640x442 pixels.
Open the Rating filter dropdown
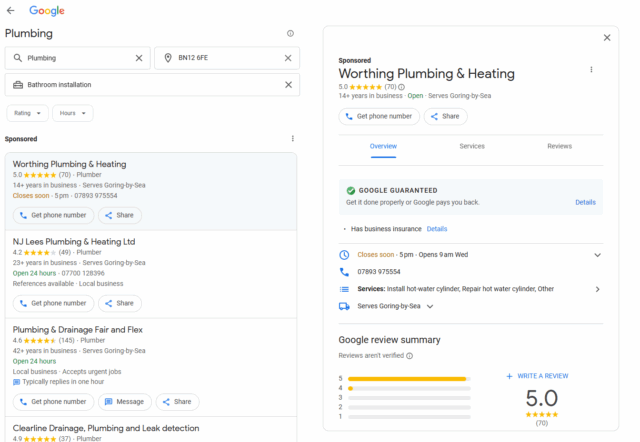point(26,114)
